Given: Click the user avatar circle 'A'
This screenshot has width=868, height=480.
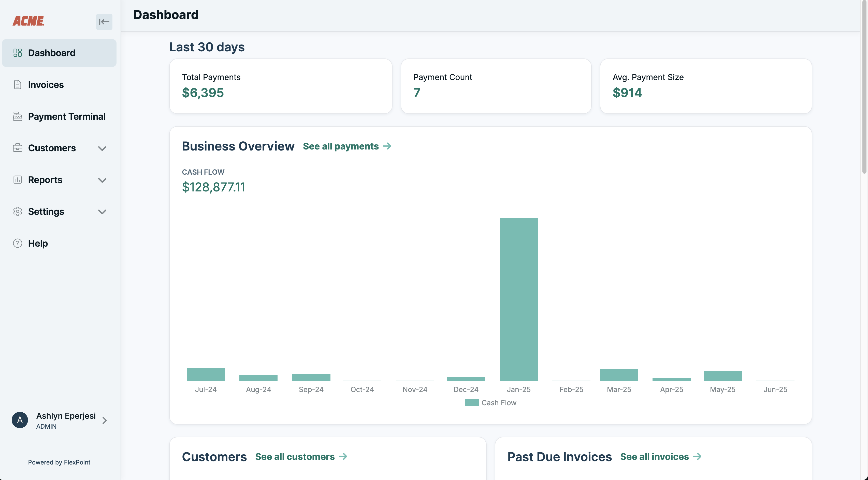Looking at the screenshot, I should pyautogui.click(x=20, y=420).
